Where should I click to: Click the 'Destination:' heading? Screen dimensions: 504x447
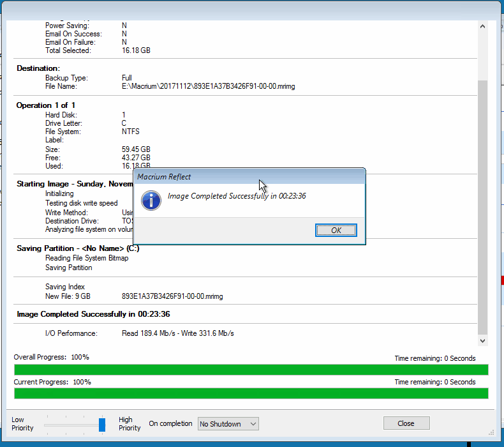[x=38, y=68]
